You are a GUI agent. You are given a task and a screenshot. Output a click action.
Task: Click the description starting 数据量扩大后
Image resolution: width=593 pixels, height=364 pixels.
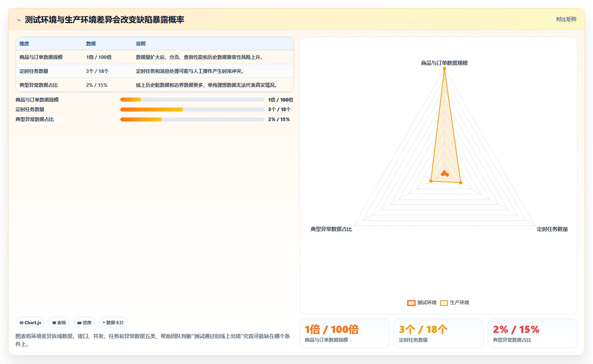point(199,57)
